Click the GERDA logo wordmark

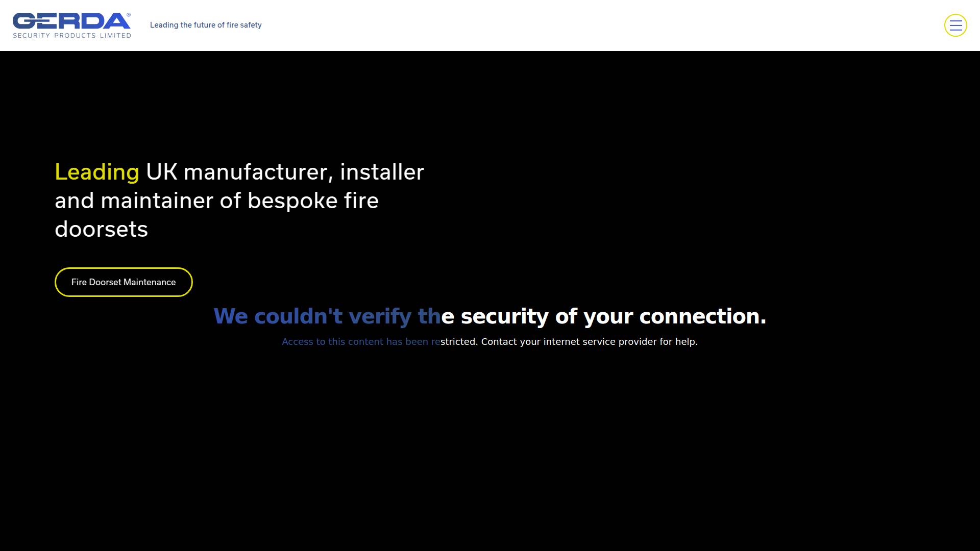click(x=71, y=21)
